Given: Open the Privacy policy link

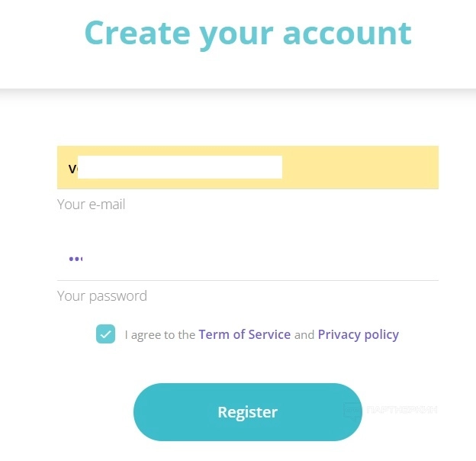Looking at the screenshot, I should (358, 334).
